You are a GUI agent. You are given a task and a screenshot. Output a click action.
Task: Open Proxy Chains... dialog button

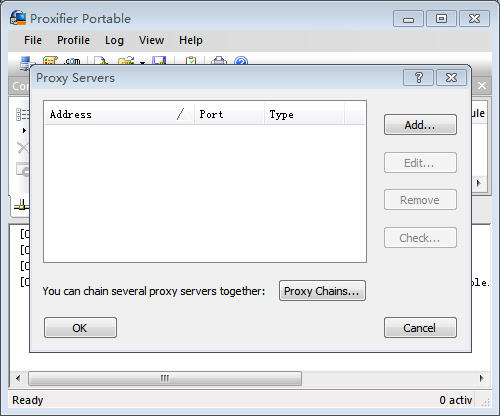[322, 291]
